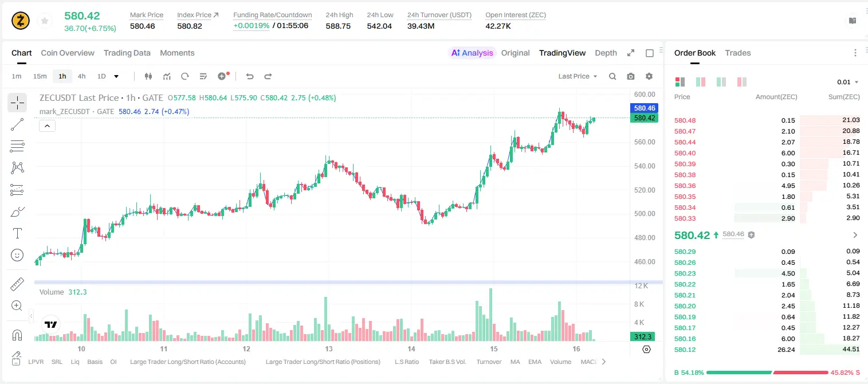Select the trend line drawing tool
The height and width of the screenshot is (384, 868).
pyautogui.click(x=17, y=124)
